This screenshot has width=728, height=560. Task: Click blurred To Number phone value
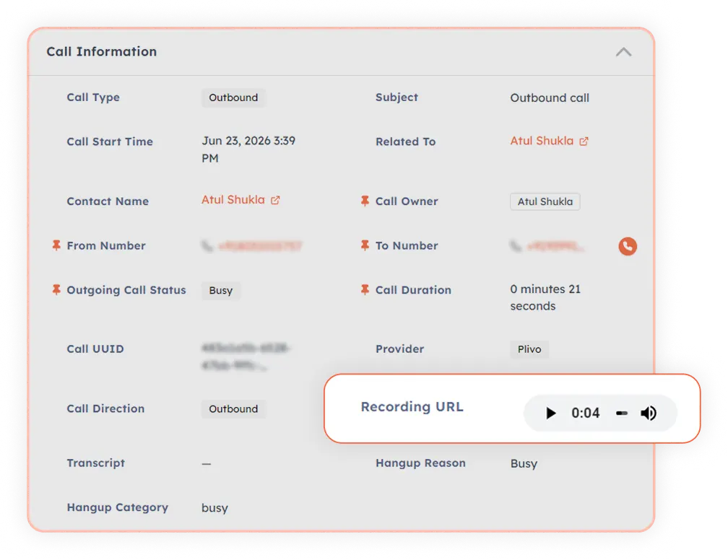coord(555,246)
